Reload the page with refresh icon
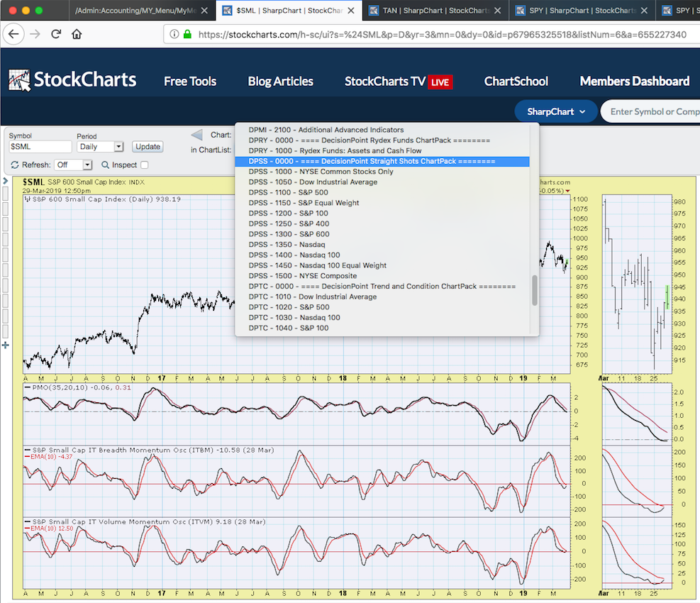This screenshot has height=603, width=700. click(x=56, y=34)
